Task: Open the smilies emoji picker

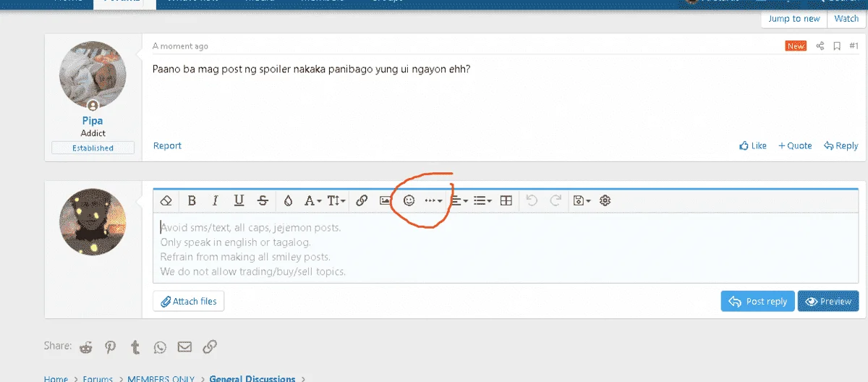Action: tap(409, 200)
